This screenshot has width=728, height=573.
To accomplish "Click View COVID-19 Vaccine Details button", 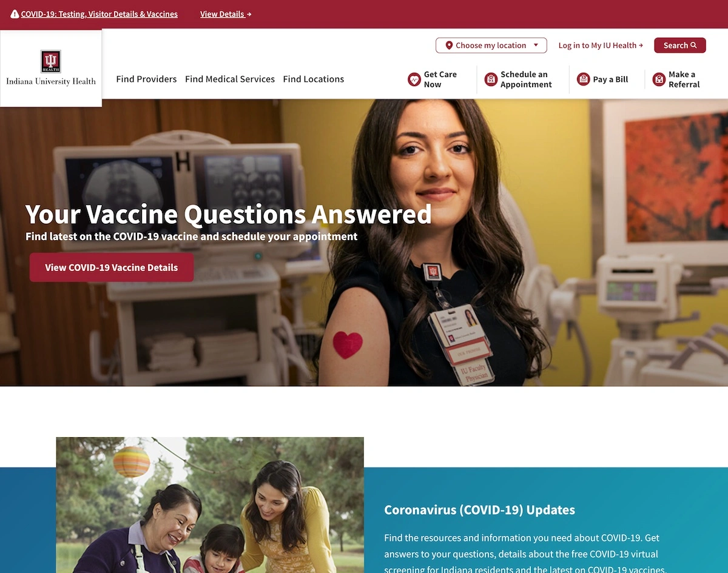I will pyautogui.click(x=112, y=267).
